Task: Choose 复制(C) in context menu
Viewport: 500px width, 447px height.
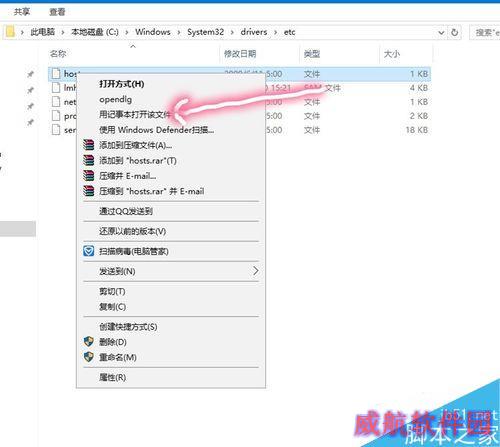Action: [x=113, y=307]
